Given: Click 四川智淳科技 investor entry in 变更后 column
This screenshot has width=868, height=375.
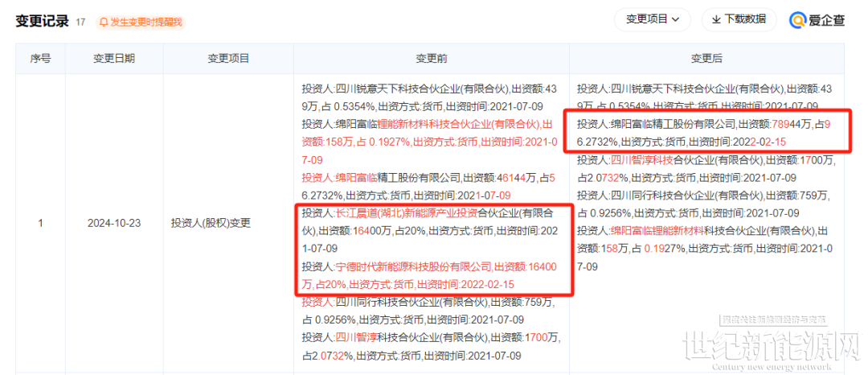Looking at the screenshot, I should click(706, 168).
